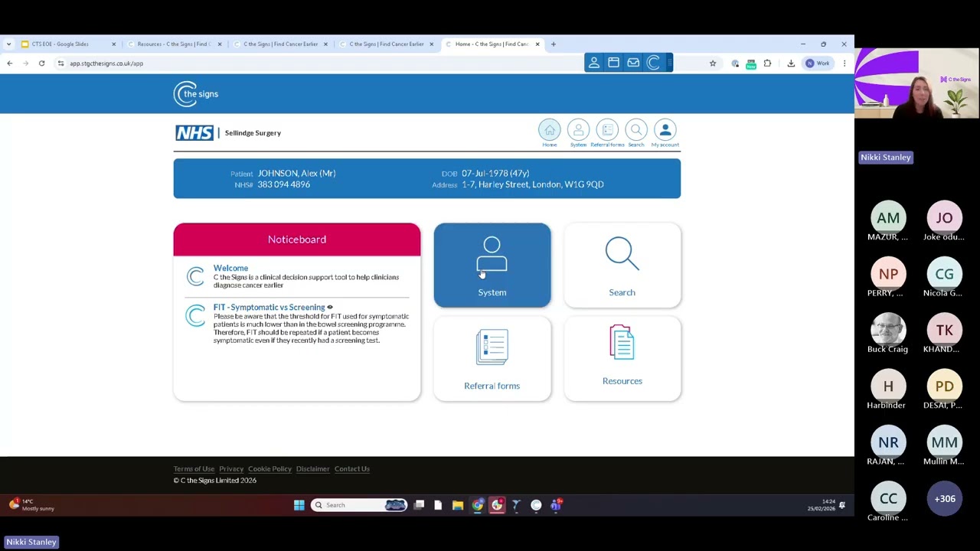
Task: Show the +306 additional participants
Action: tap(944, 499)
